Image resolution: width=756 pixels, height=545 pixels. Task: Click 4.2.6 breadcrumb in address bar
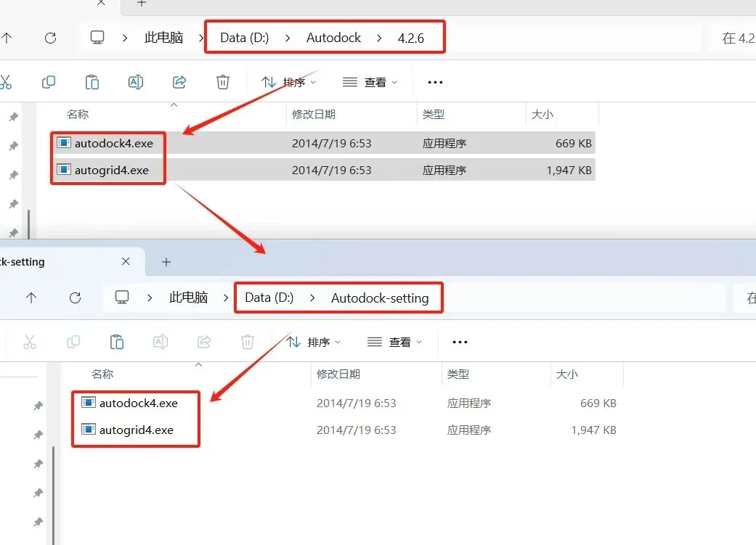(x=411, y=38)
